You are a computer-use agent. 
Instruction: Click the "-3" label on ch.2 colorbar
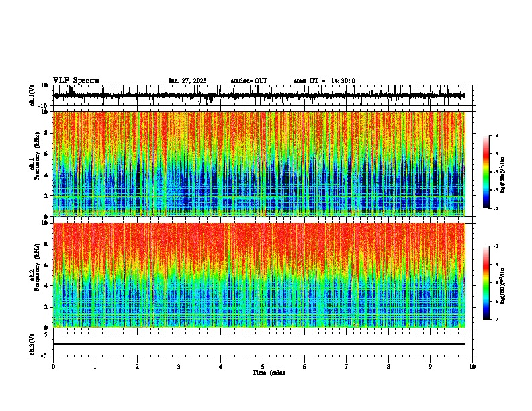click(495, 246)
